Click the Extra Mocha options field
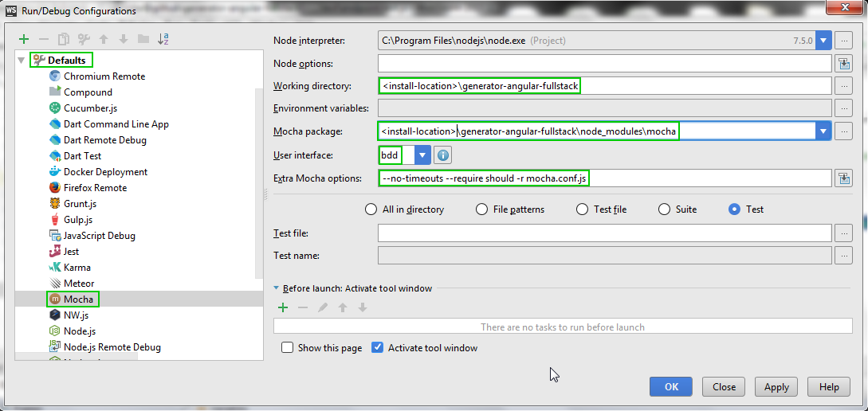Viewport: 868px width, 411px height. (x=604, y=178)
